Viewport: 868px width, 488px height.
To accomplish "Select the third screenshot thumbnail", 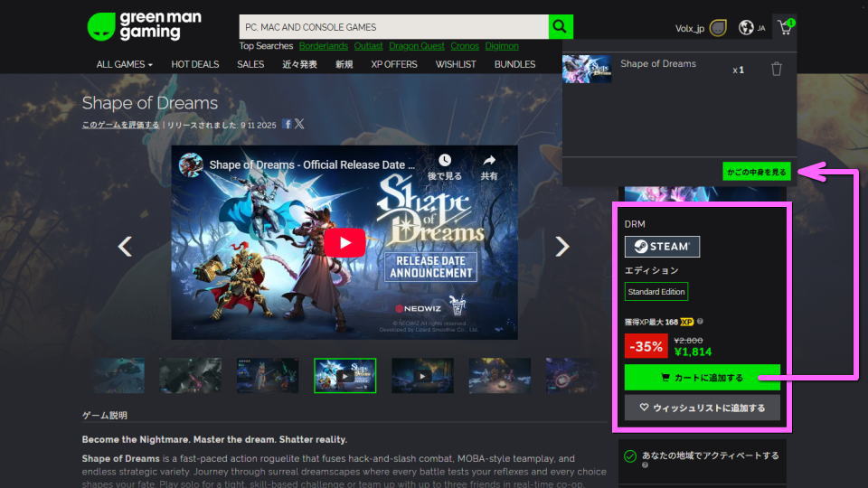I will tap(268, 376).
